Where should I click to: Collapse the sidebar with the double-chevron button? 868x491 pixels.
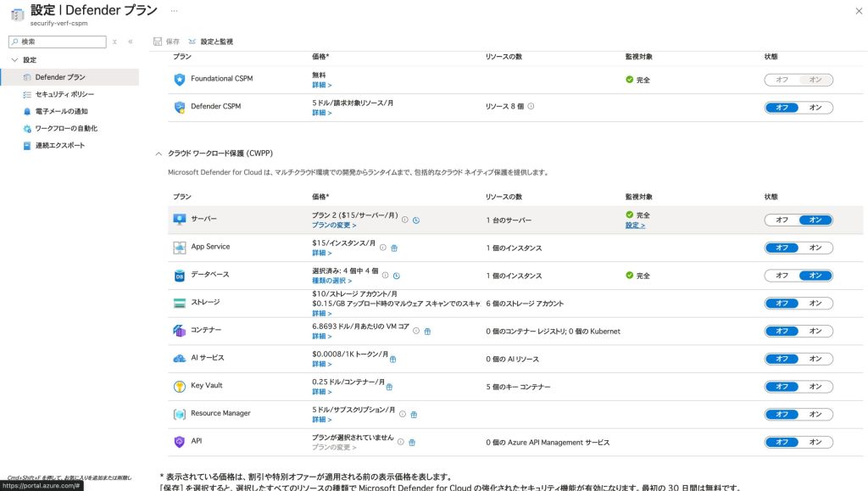point(131,42)
